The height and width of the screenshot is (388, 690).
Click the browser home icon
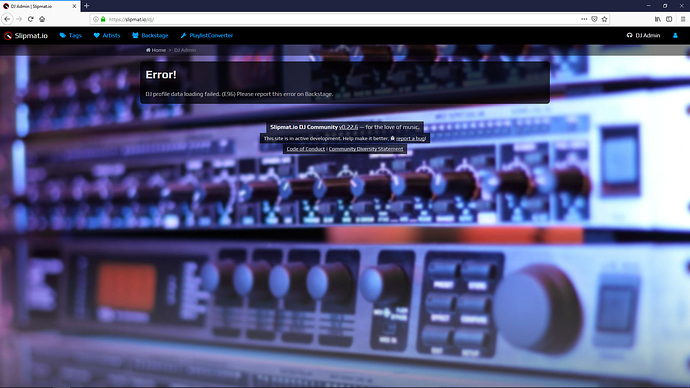pos(42,19)
